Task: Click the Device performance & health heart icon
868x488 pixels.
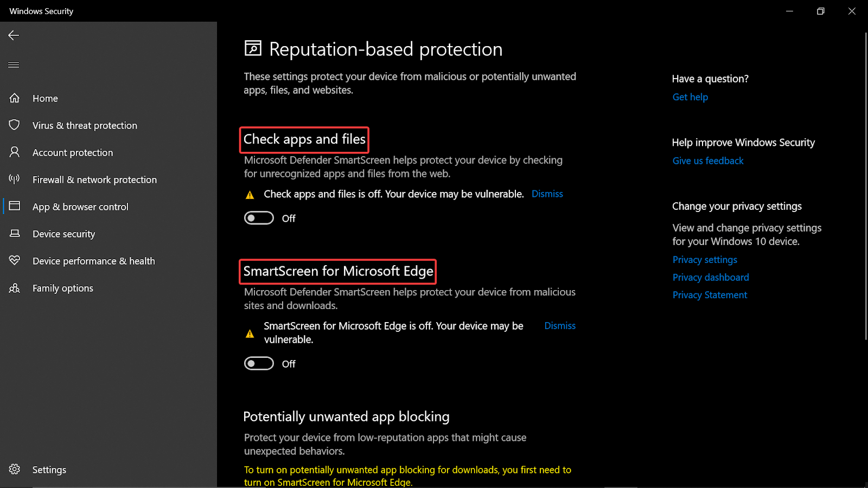Action: (x=14, y=260)
